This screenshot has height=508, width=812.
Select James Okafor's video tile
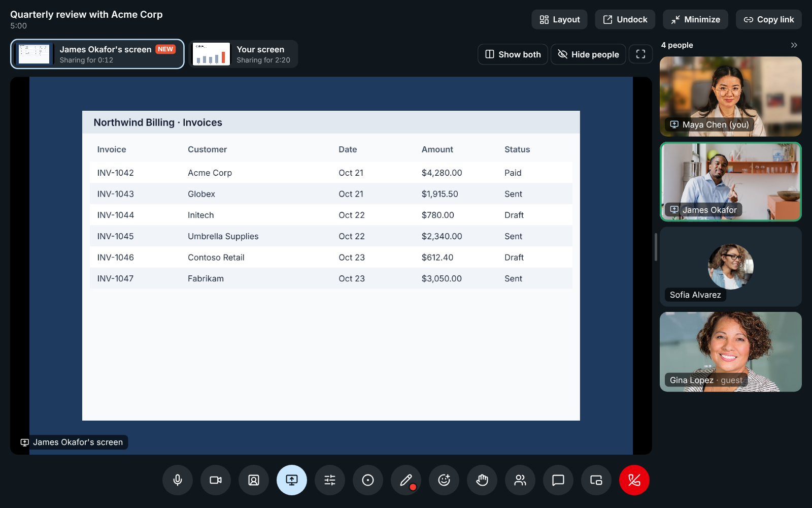731,182
